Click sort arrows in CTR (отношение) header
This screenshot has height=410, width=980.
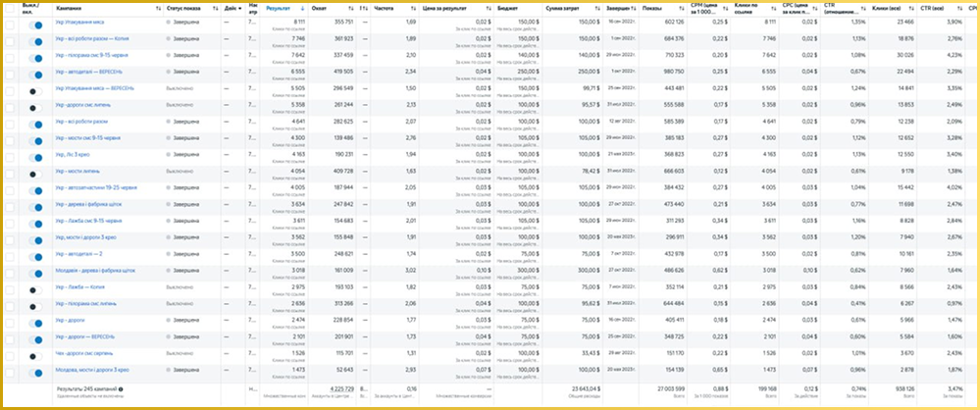(864, 9)
